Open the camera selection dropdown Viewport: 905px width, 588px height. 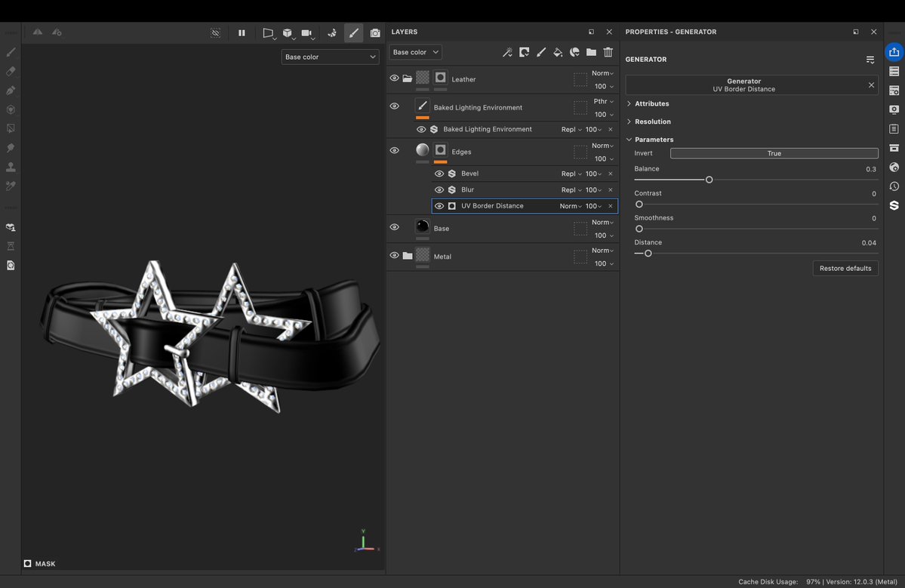tap(308, 33)
